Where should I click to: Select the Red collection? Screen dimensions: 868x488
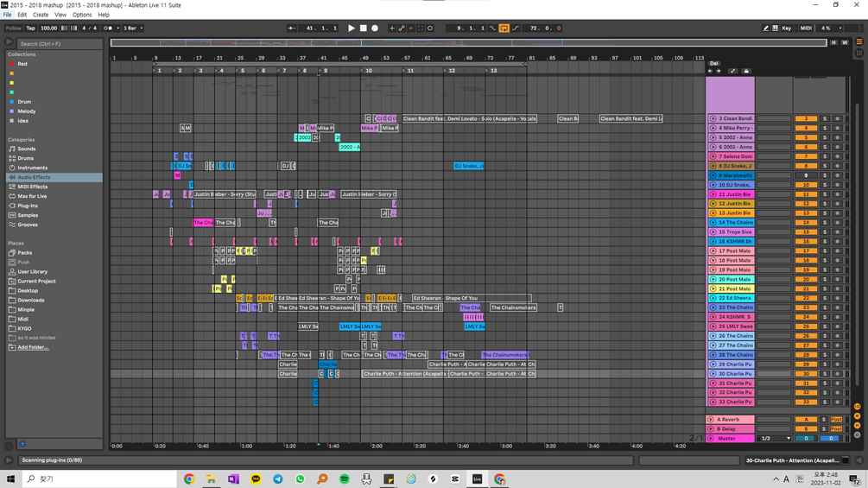[x=22, y=64]
